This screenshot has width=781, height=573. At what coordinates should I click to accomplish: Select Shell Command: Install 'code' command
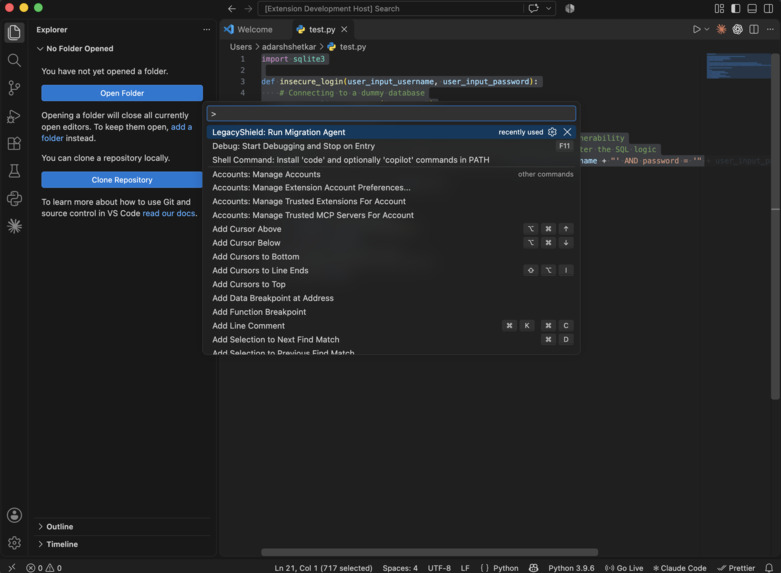[x=391, y=160]
